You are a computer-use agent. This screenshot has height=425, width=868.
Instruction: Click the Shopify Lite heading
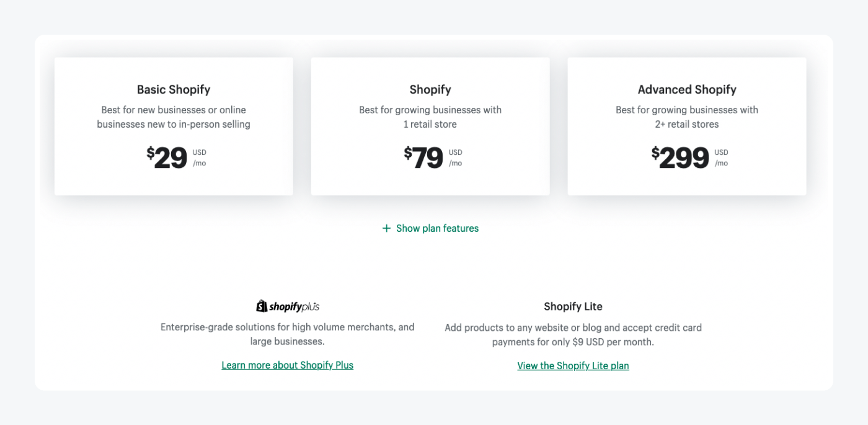coord(572,306)
